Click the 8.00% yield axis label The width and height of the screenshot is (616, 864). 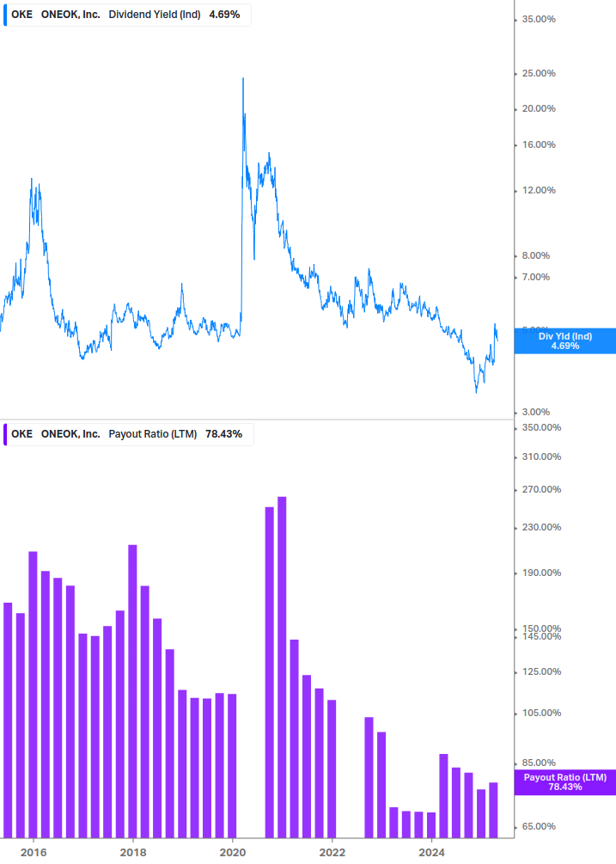coord(535,255)
